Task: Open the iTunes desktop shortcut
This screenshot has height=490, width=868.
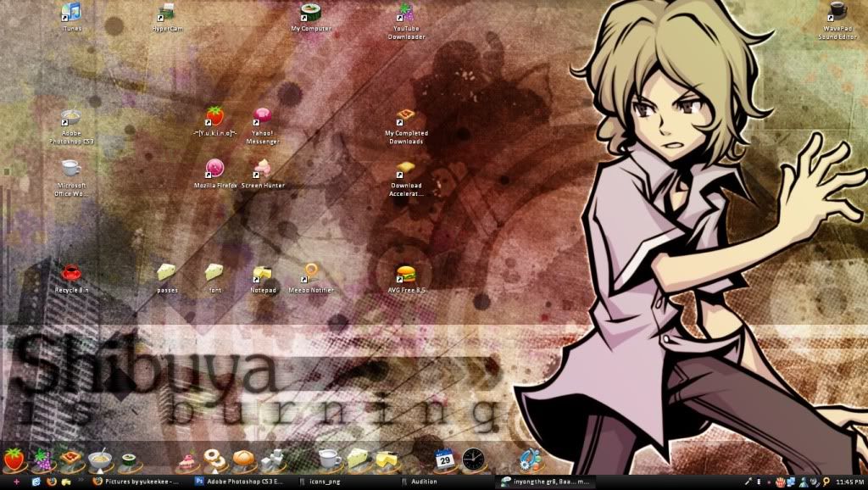Action: coord(71,17)
